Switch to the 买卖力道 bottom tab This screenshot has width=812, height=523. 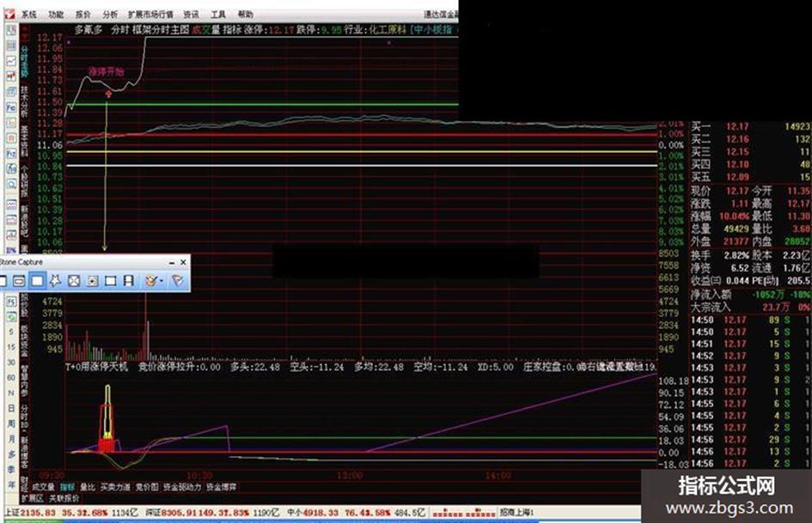pyautogui.click(x=115, y=488)
